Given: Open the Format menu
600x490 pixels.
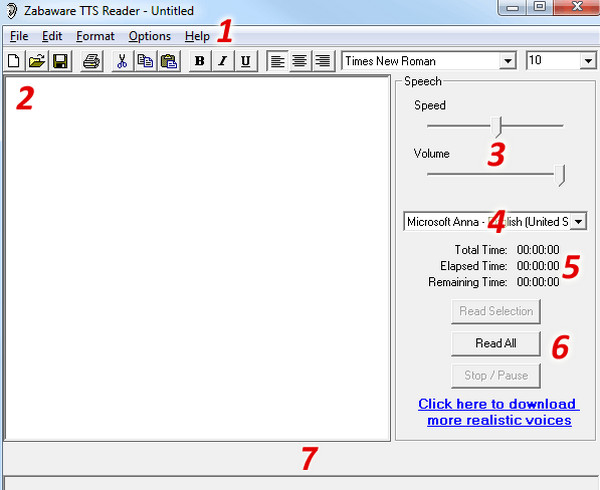Looking at the screenshot, I should tap(95, 36).
